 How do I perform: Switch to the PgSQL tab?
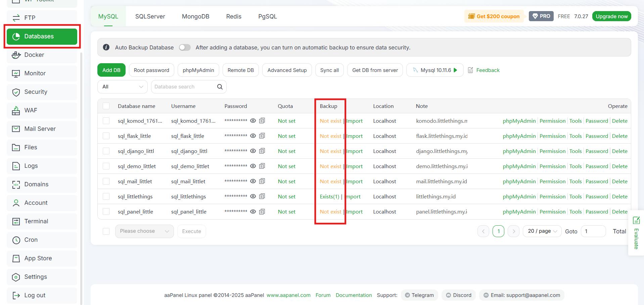pyautogui.click(x=268, y=16)
